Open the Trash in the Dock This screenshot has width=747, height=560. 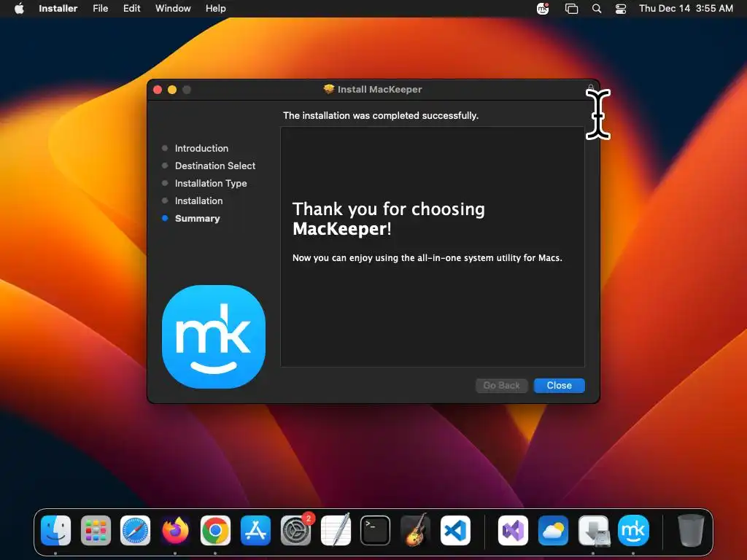[x=691, y=530]
